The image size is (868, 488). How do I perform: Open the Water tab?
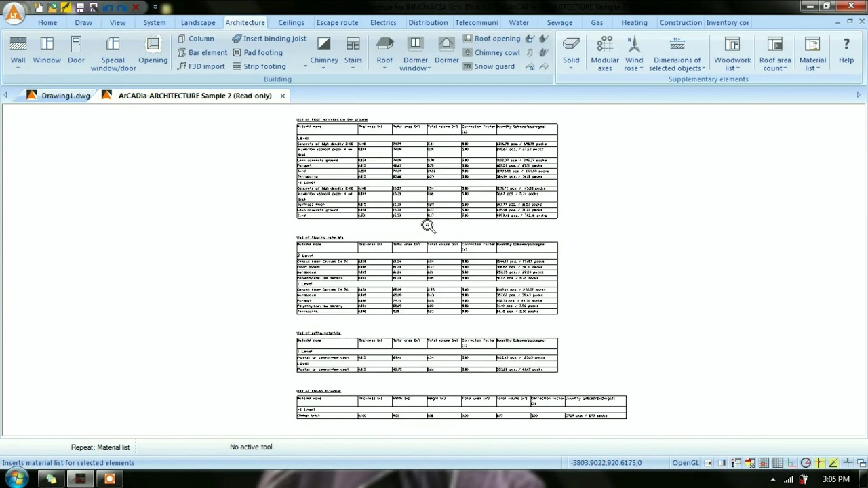pos(519,22)
